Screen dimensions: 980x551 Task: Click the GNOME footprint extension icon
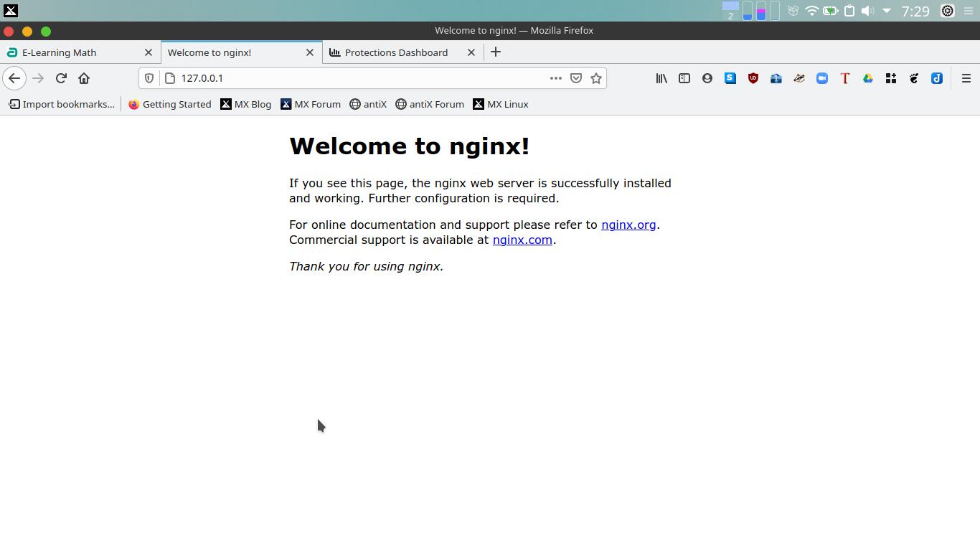914,78
